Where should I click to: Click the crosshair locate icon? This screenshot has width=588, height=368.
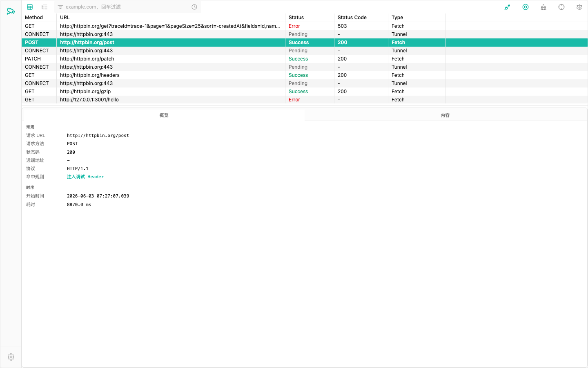[561, 7]
